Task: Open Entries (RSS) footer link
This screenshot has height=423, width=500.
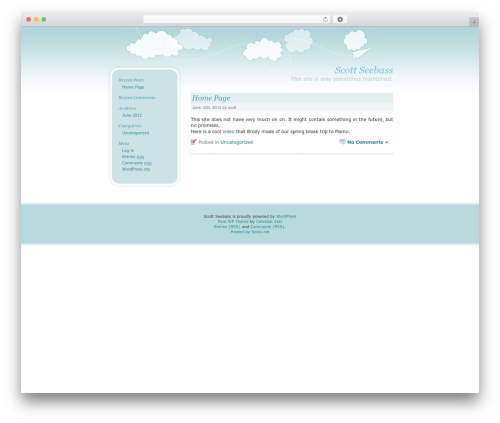Action: [227, 227]
